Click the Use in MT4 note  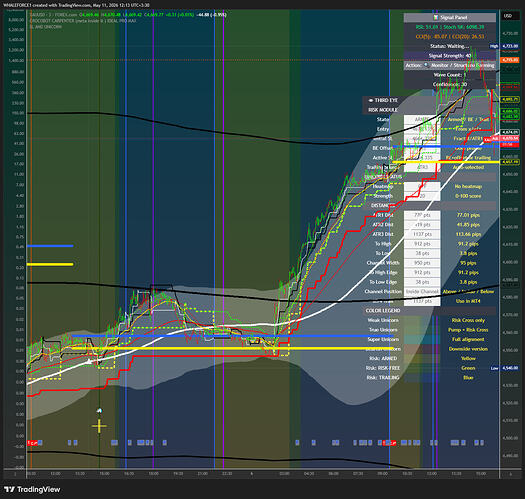click(468, 301)
